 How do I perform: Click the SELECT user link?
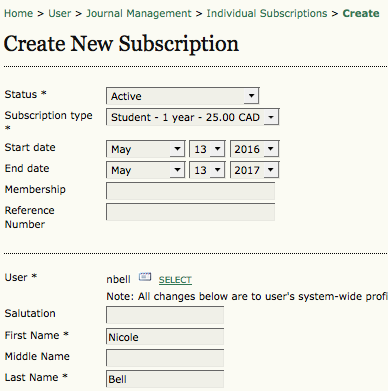pos(175,280)
